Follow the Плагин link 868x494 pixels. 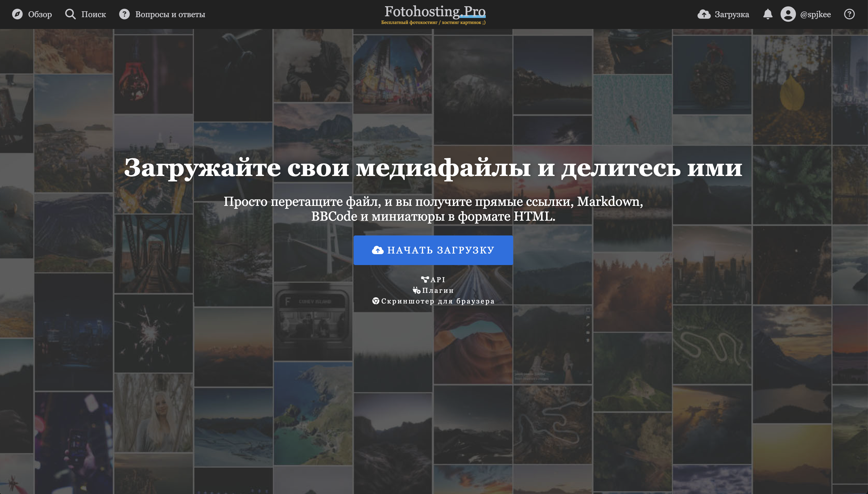(438, 290)
